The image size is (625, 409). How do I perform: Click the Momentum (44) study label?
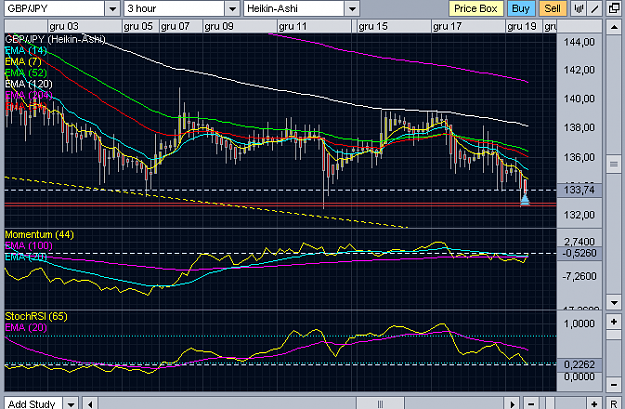pos(39,234)
